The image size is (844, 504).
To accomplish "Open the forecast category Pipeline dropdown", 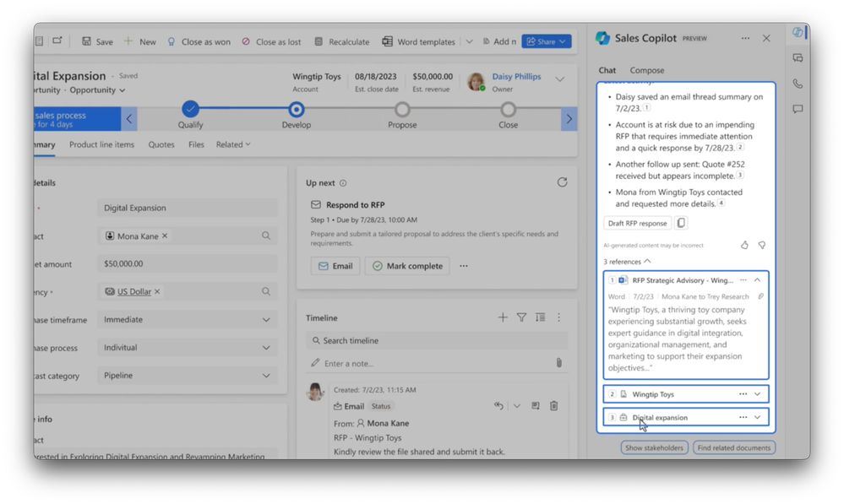I will pyautogui.click(x=188, y=376).
